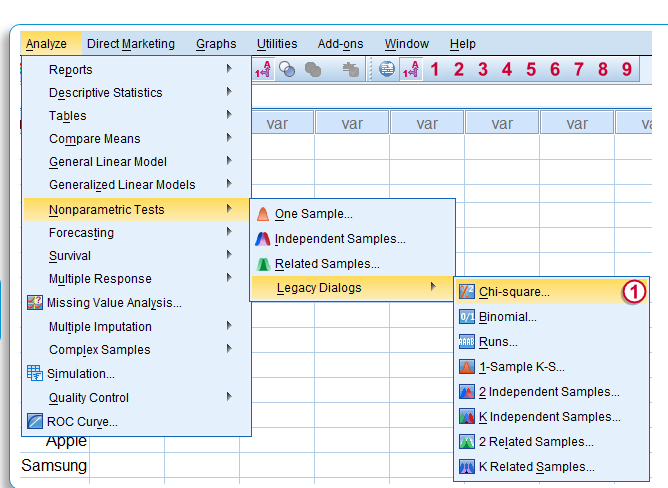The image size is (668, 488).
Task: Expand the Survival submenu arrow
Action: pos(229,255)
